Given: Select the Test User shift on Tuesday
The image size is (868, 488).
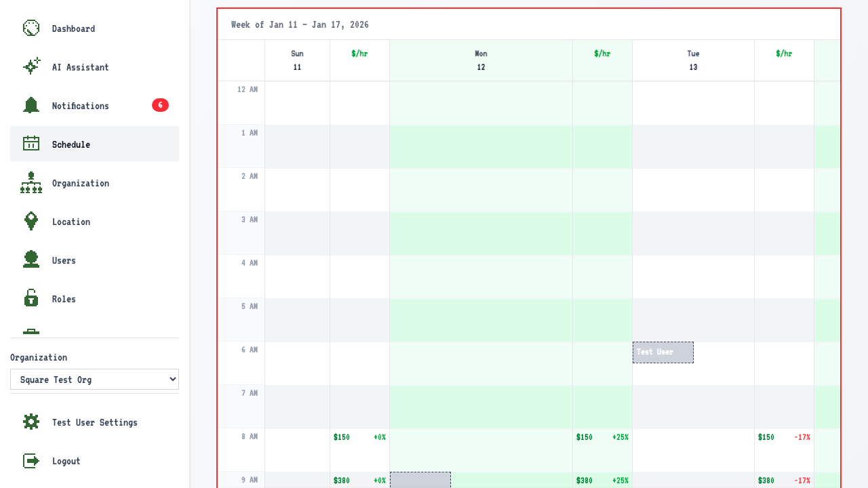Looking at the screenshot, I should pos(663,352).
